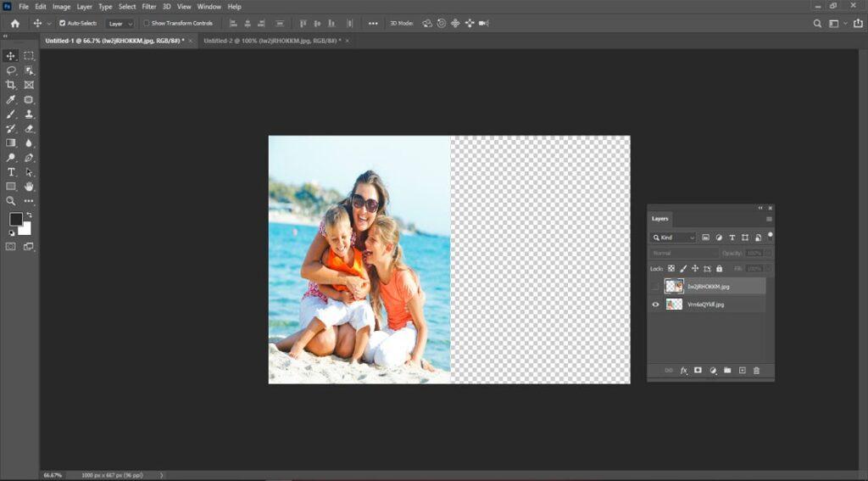The height and width of the screenshot is (481, 868).
Task: Select the Rectangular Marquee tool
Action: pyautogui.click(x=29, y=56)
